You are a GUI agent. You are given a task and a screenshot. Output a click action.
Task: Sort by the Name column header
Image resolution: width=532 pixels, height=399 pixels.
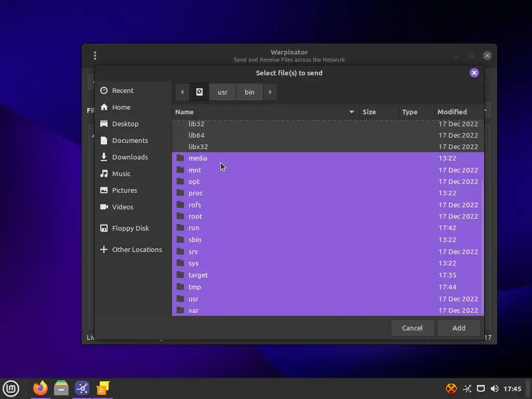[265, 112]
